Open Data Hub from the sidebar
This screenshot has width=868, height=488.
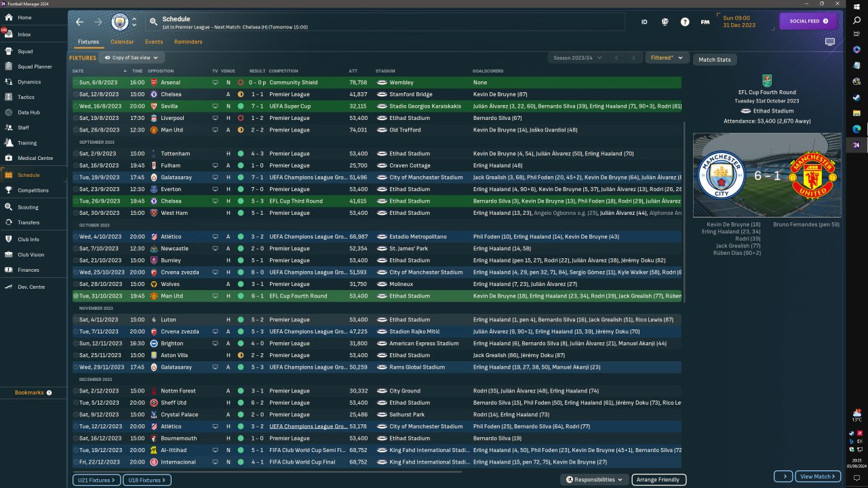[34, 113]
